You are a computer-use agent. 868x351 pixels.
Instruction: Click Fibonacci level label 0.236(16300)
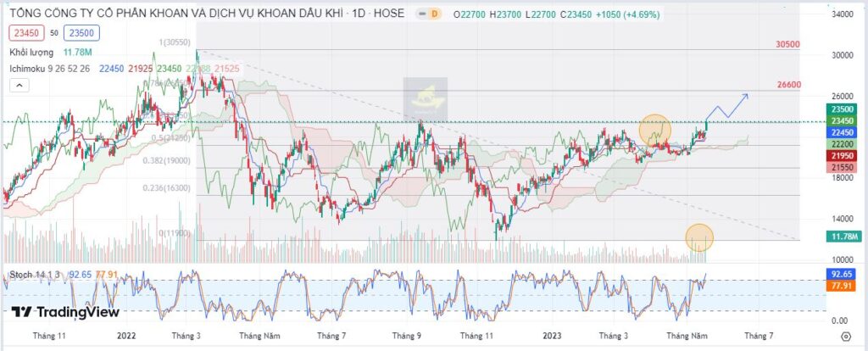click(167, 187)
